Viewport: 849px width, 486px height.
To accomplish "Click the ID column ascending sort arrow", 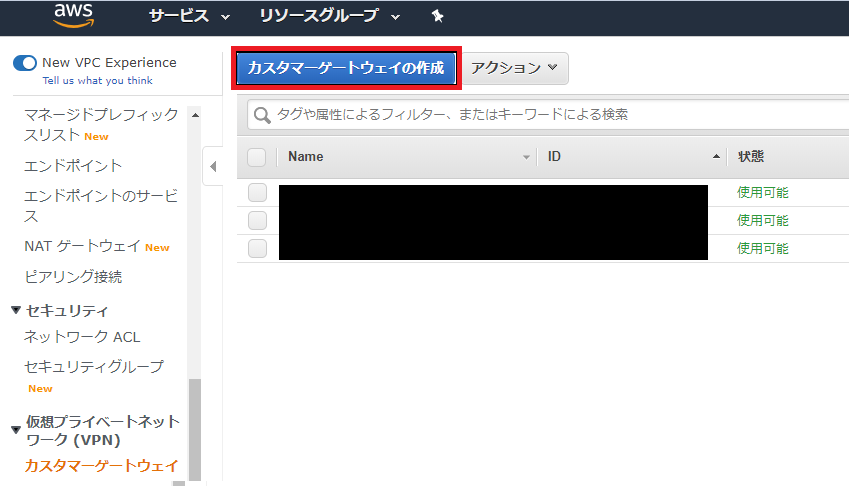I will tap(716, 156).
